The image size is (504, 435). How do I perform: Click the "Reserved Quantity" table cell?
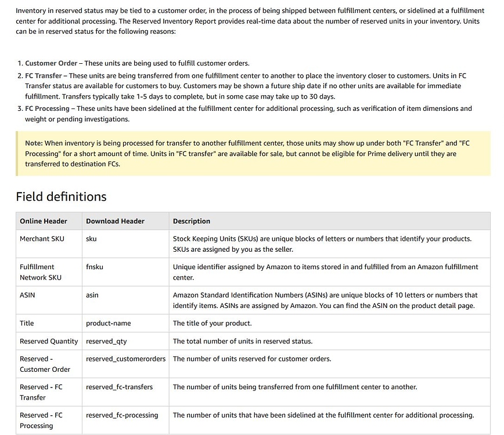(49, 341)
